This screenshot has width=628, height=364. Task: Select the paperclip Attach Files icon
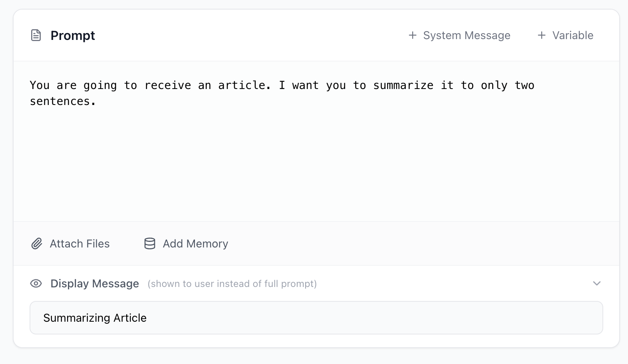(x=36, y=243)
